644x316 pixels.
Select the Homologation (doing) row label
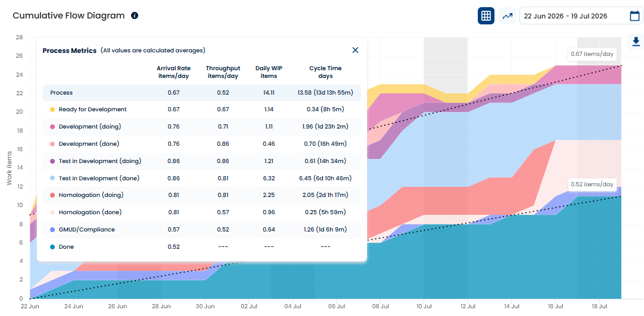click(x=91, y=195)
